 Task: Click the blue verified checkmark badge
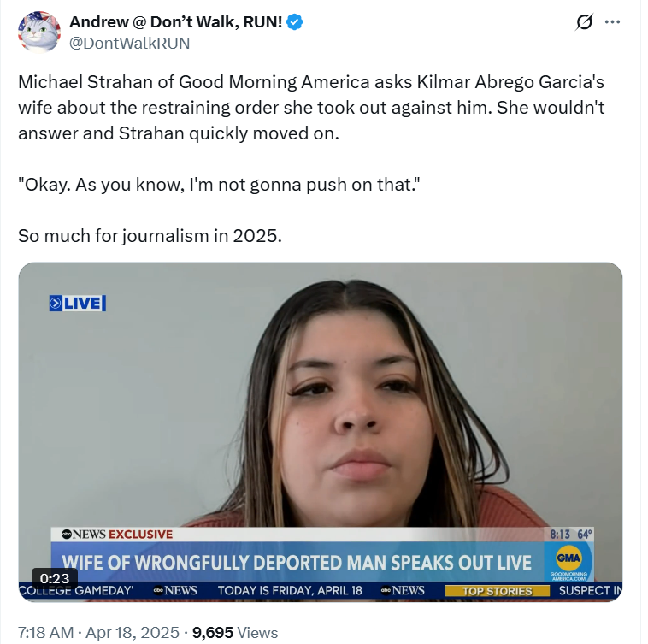click(295, 22)
